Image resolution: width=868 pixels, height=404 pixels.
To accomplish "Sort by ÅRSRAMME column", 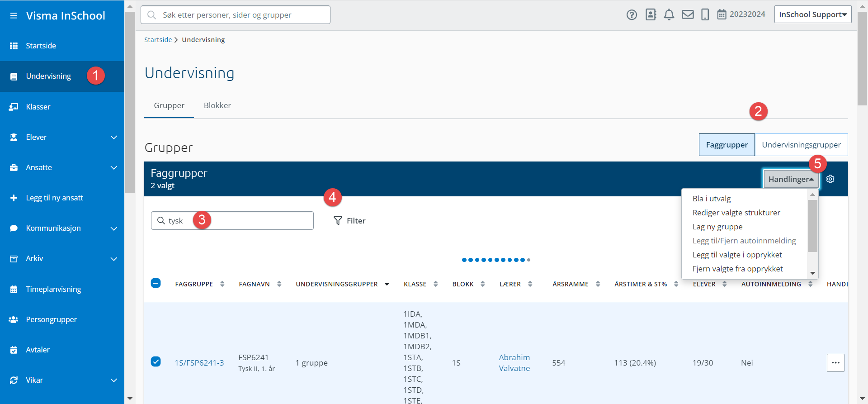I will pyautogui.click(x=576, y=284).
